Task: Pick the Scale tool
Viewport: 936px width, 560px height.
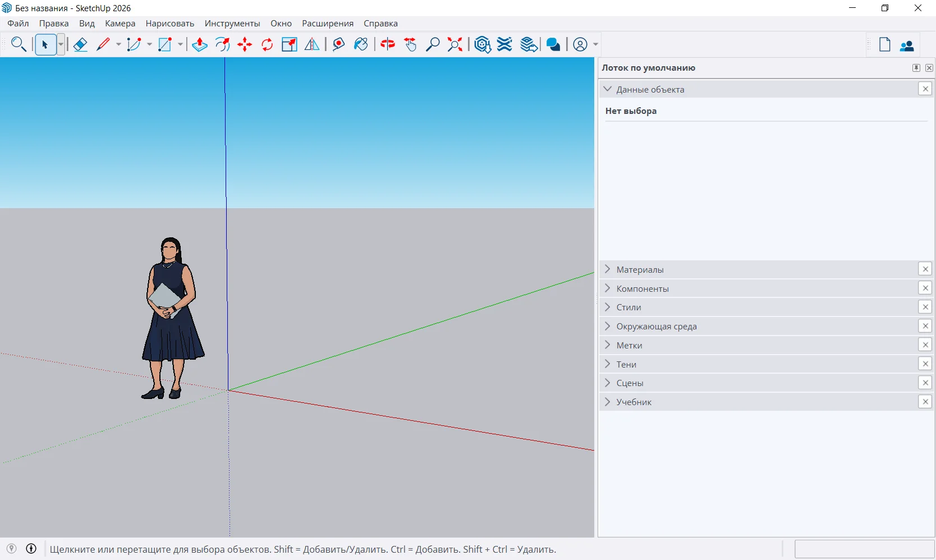Action: (x=290, y=44)
